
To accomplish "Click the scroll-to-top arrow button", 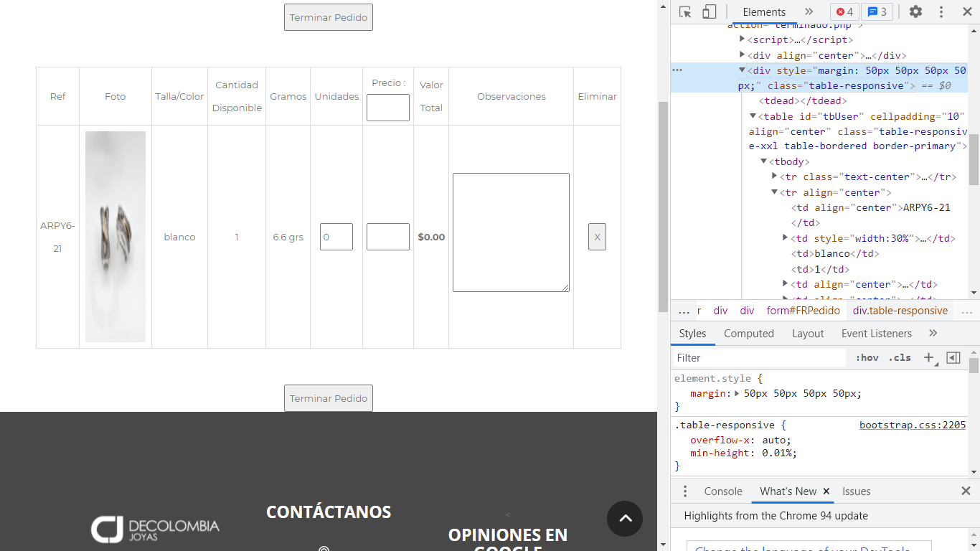I will coord(624,518).
